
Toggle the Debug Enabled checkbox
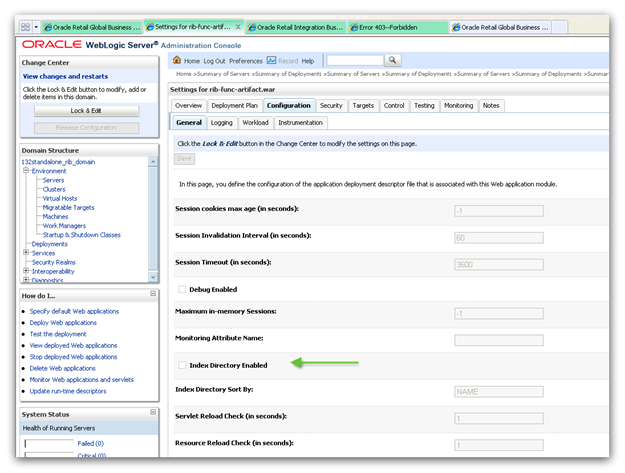pos(182,289)
